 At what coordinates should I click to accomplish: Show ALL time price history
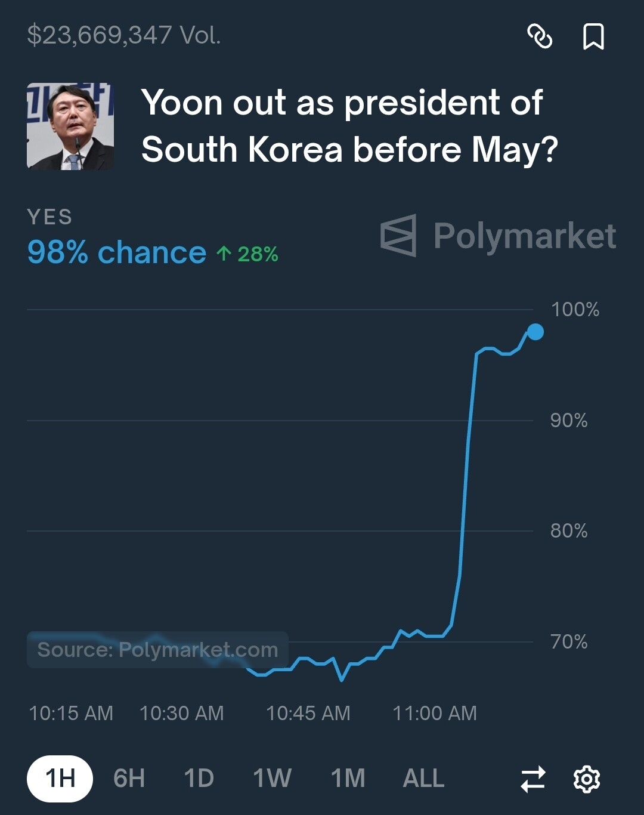[423, 779]
